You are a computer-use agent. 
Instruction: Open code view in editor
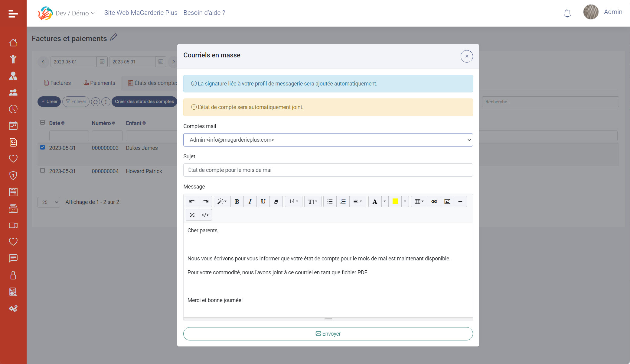click(205, 215)
